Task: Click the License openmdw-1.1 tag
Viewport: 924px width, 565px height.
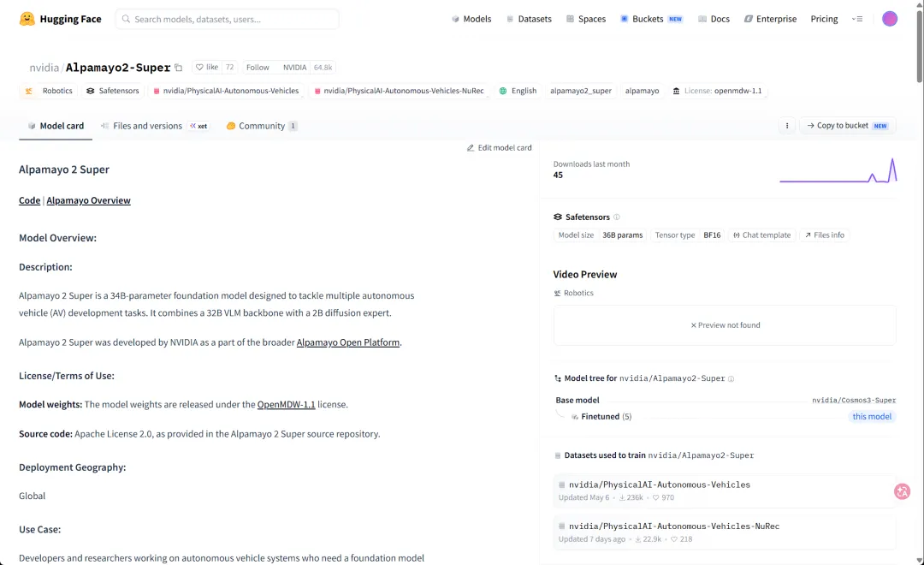Action: [717, 91]
